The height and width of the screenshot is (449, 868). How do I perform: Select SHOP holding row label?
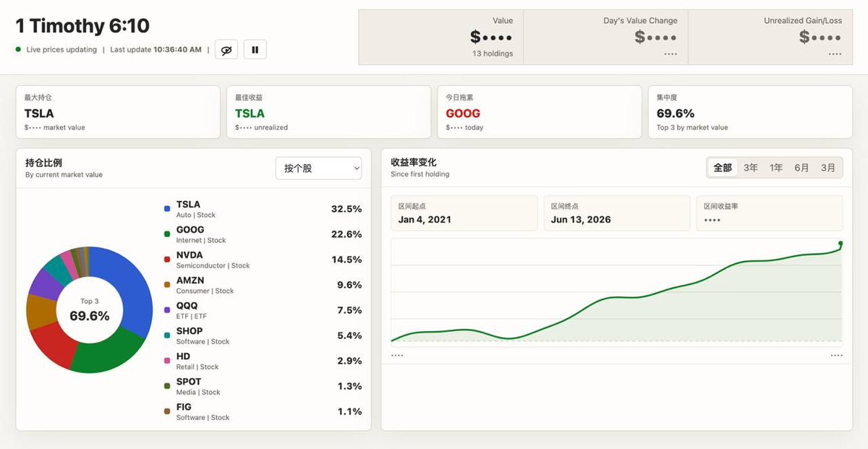tap(190, 331)
